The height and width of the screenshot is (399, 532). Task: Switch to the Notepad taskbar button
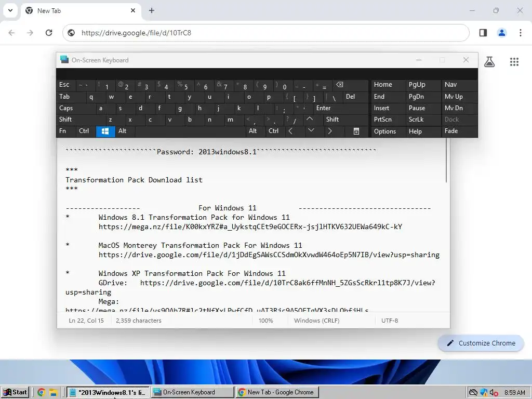pyautogui.click(x=108, y=392)
